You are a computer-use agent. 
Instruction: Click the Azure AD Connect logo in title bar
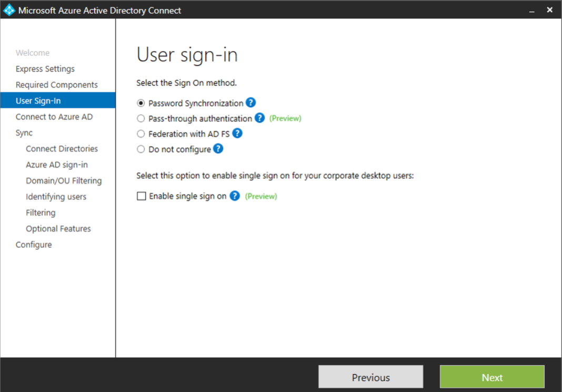(x=9, y=10)
